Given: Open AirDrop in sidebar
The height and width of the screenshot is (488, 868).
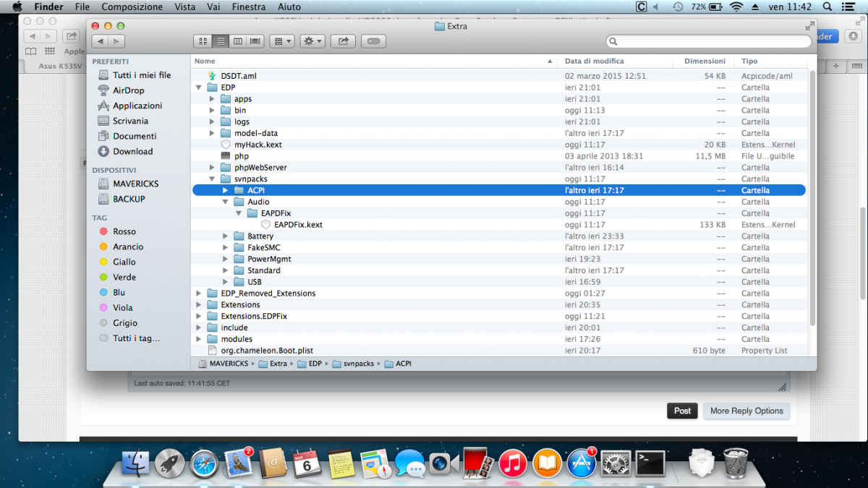Looking at the screenshot, I should click(x=128, y=90).
